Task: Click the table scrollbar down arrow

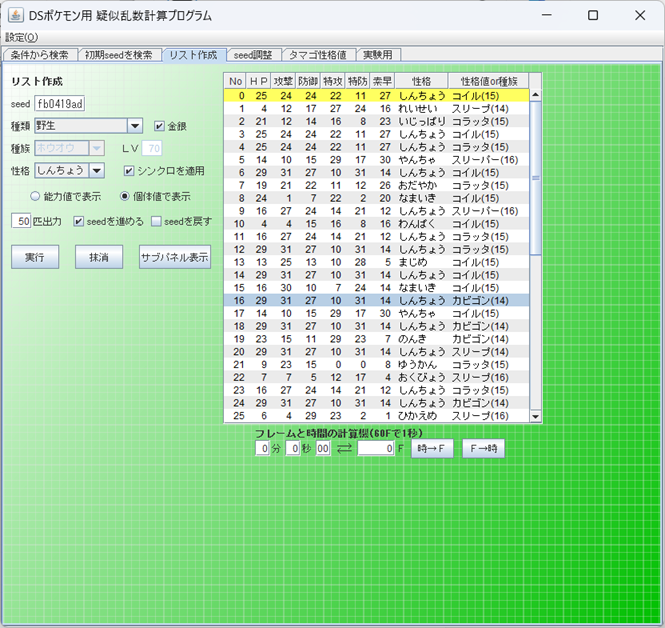Action: coord(535,416)
